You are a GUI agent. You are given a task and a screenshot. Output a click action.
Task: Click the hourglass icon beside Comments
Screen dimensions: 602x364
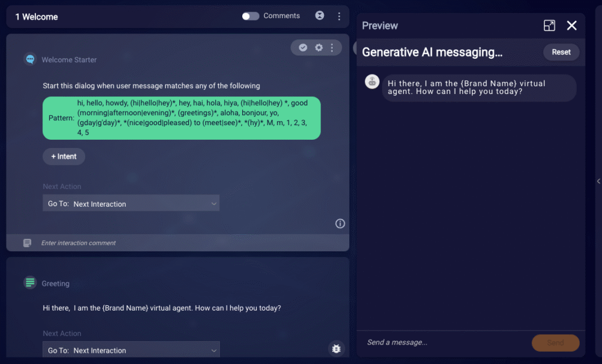(319, 15)
